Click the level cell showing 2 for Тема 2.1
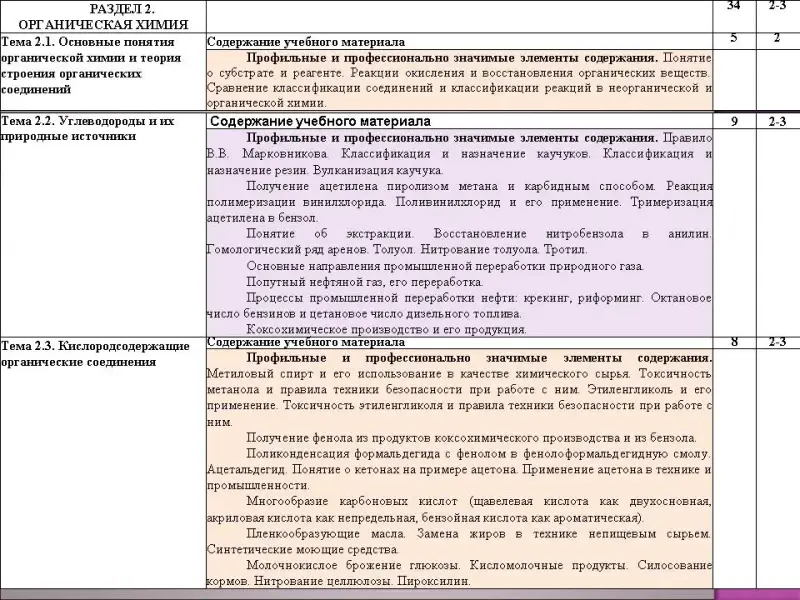This screenshot has width=800, height=600. coord(777,39)
